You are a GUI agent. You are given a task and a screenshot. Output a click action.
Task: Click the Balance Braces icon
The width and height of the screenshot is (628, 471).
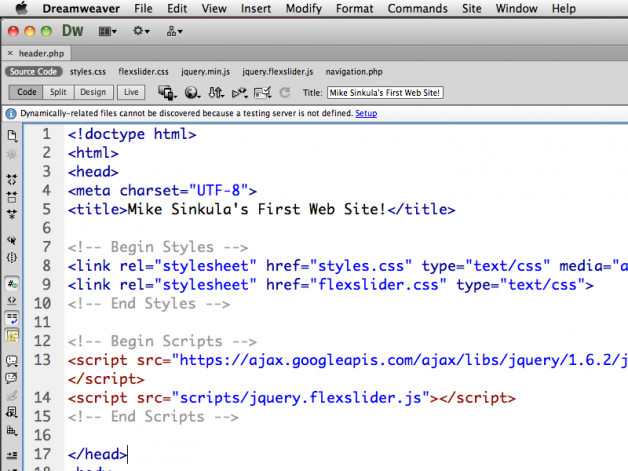(x=12, y=258)
